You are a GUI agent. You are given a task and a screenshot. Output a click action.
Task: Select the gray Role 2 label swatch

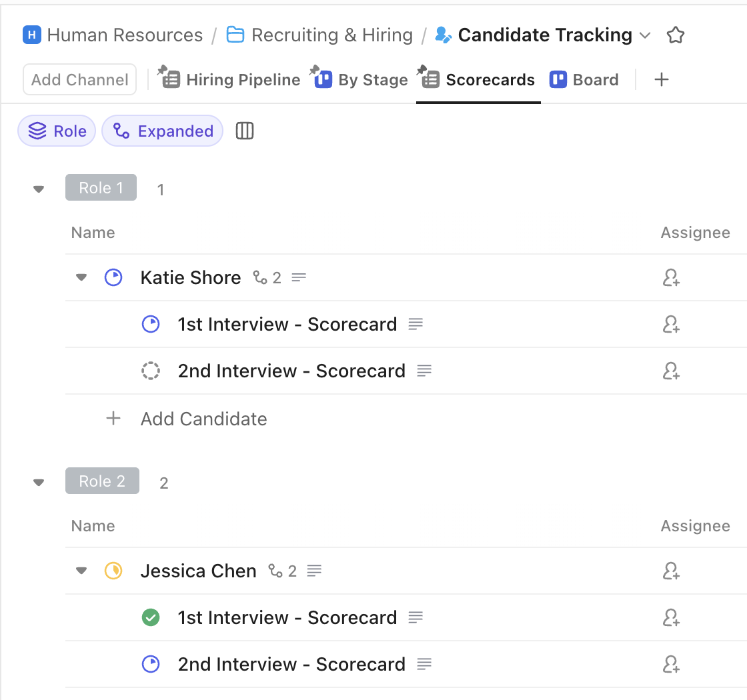102,481
